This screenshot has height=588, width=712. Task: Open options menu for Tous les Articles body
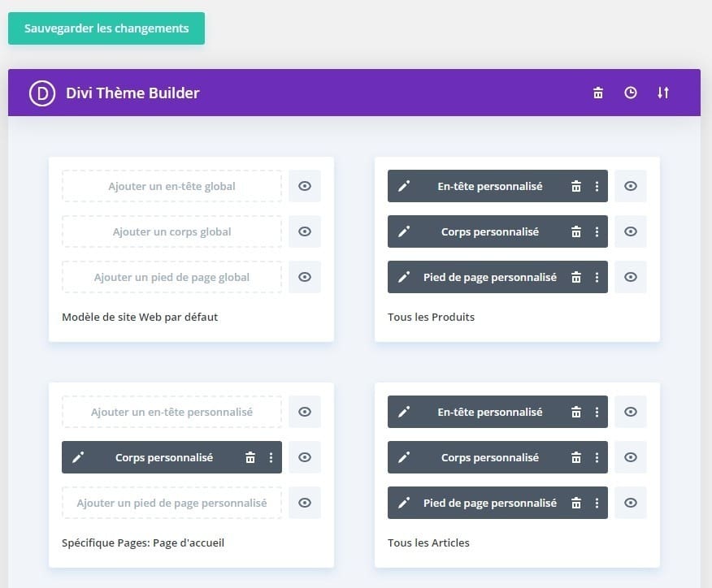point(597,457)
